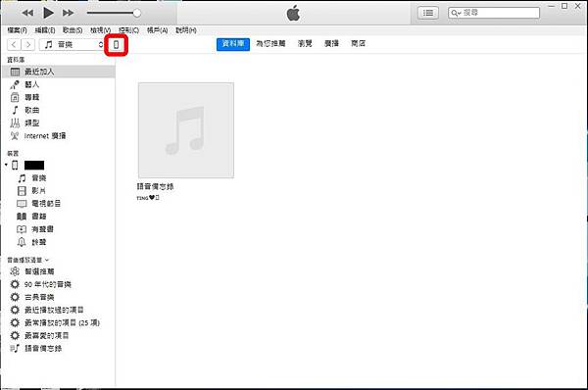Open the 古典音樂 smart playlist

(x=39, y=297)
